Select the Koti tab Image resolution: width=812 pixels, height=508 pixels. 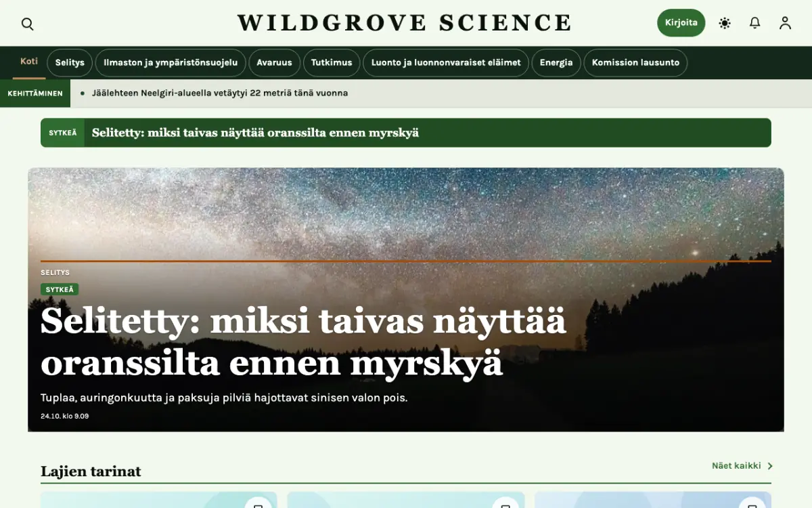29,62
